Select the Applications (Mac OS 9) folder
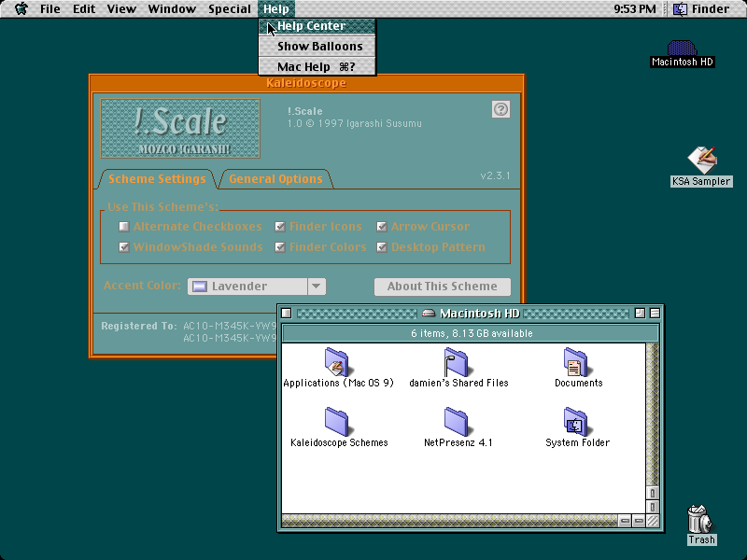Screen dimensions: 747x560 click(337, 362)
